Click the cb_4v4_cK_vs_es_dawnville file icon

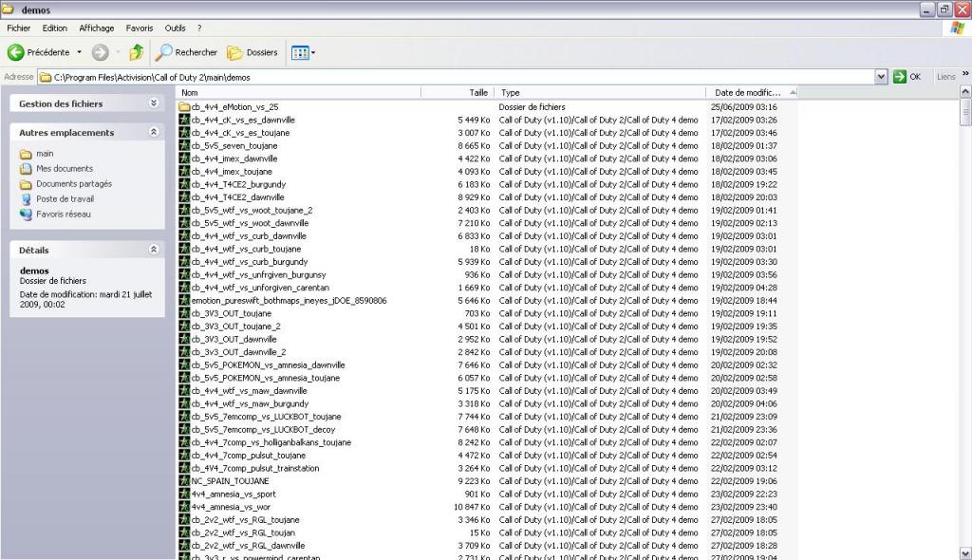184,120
